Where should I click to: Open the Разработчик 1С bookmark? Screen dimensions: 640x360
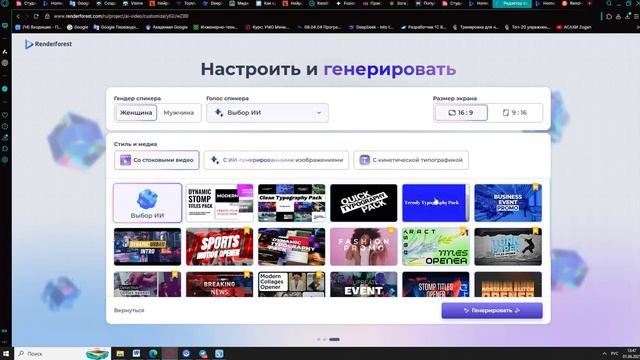pos(424,27)
